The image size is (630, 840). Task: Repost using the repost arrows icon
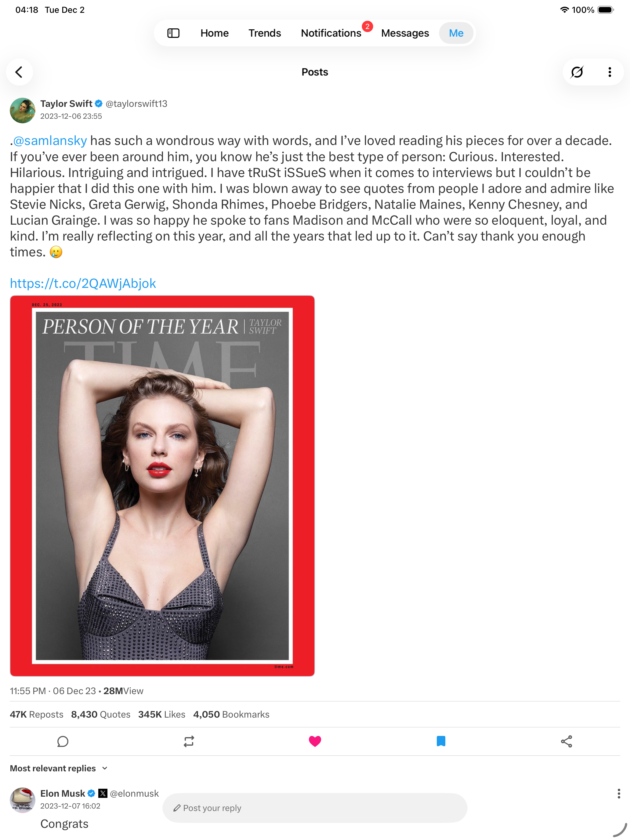[189, 741]
